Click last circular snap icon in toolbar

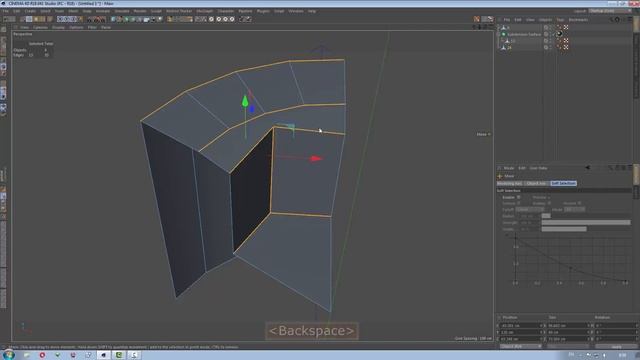tap(232, 19)
